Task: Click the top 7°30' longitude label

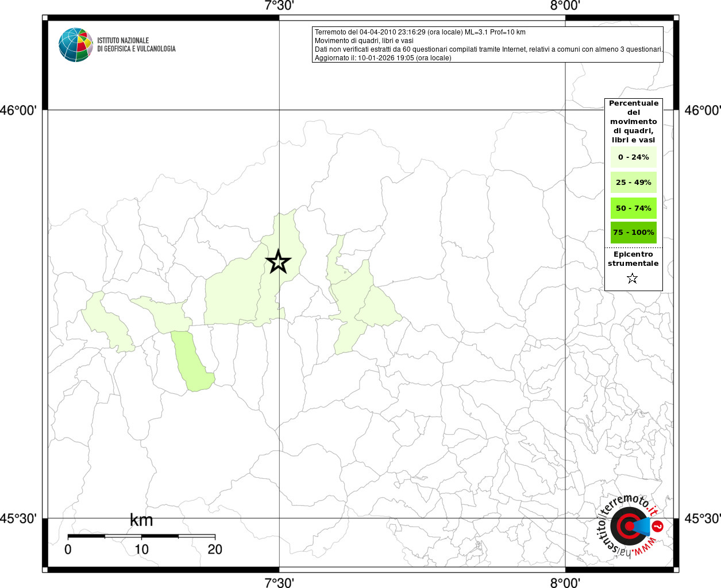Action: pos(279,6)
